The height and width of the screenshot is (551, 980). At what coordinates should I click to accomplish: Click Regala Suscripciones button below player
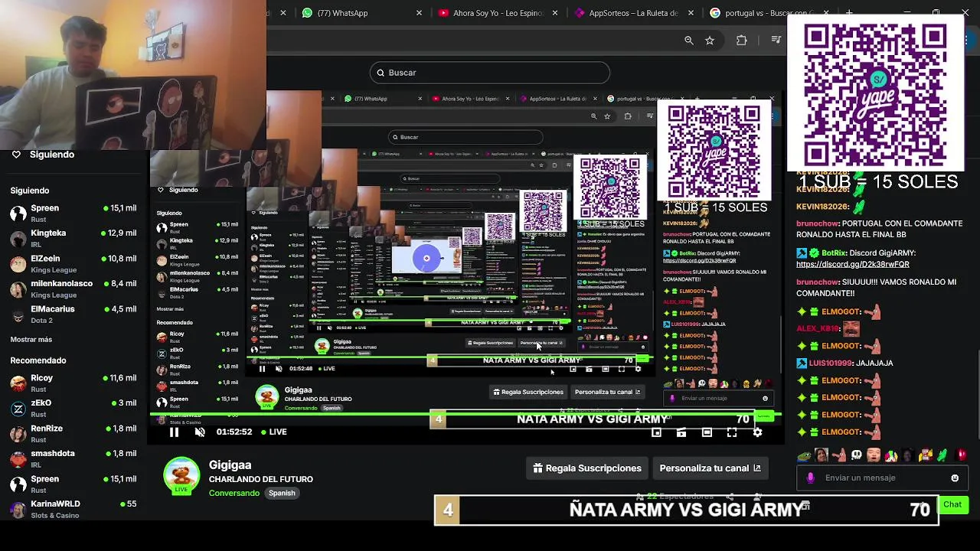point(587,468)
